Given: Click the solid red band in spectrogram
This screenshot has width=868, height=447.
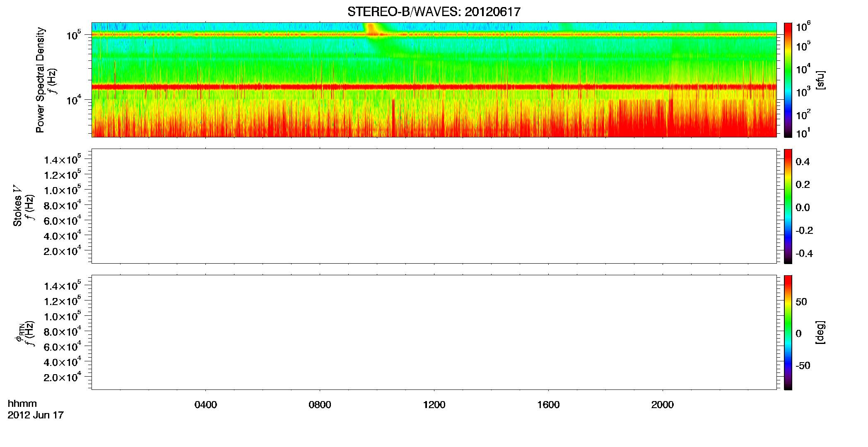Looking at the screenshot, I should pyautogui.click(x=434, y=87).
